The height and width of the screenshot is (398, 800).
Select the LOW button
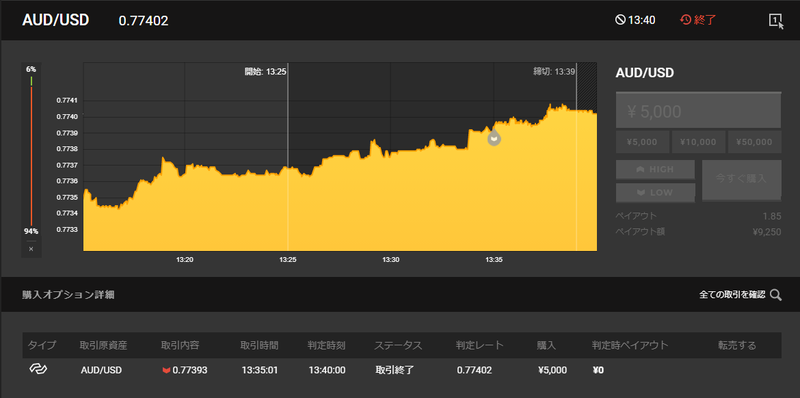point(655,192)
